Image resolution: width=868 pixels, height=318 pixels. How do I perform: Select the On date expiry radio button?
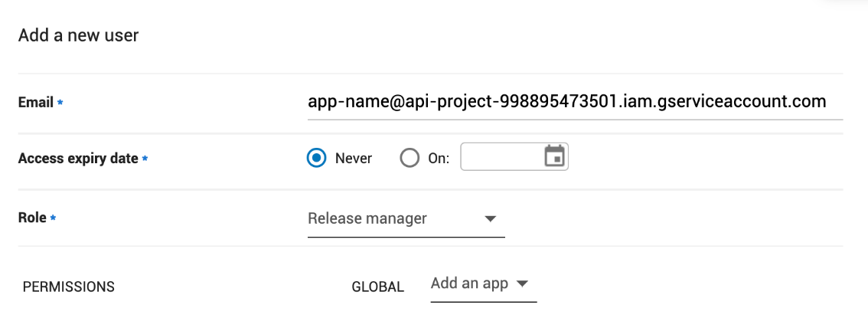[410, 159]
